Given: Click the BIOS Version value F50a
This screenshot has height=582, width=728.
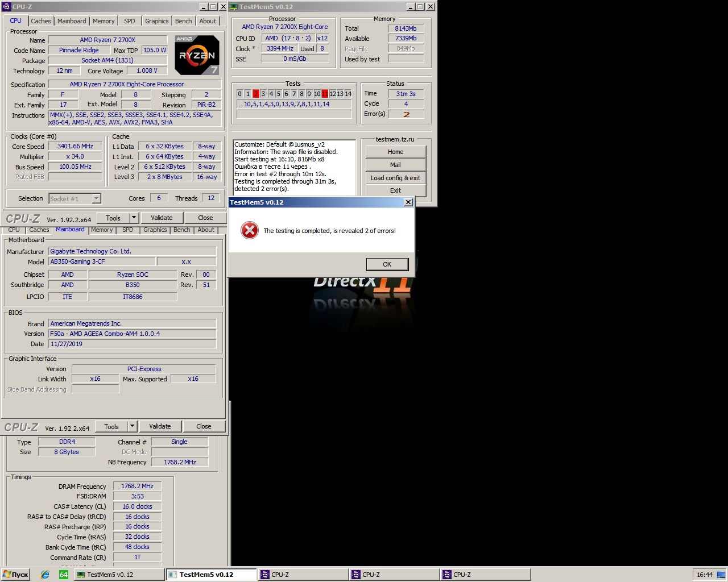Looking at the screenshot, I should click(x=133, y=334).
